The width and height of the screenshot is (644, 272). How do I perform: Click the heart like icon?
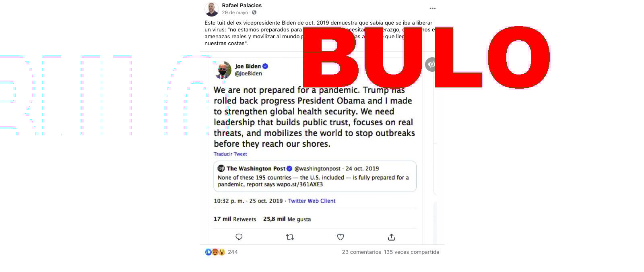[341, 237]
